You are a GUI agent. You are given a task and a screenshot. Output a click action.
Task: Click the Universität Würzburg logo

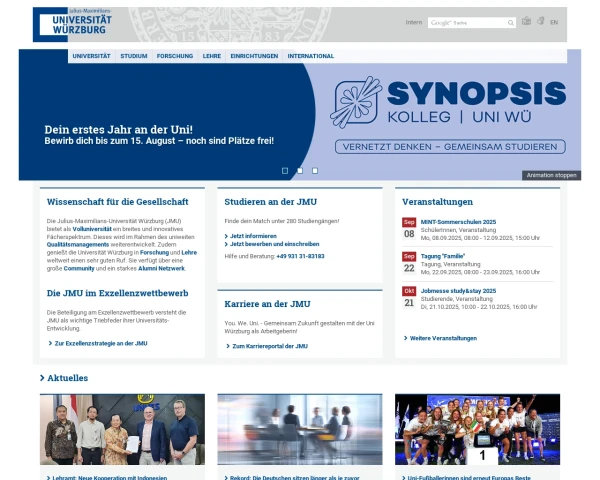[x=73, y=24]
